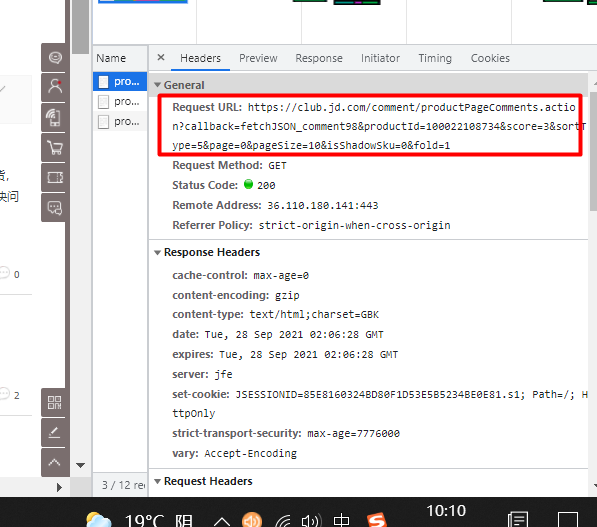This screenshot has width=597, height=527.
Task: Click the headers panel vertical scrollbar thumb
Action: 593,151
